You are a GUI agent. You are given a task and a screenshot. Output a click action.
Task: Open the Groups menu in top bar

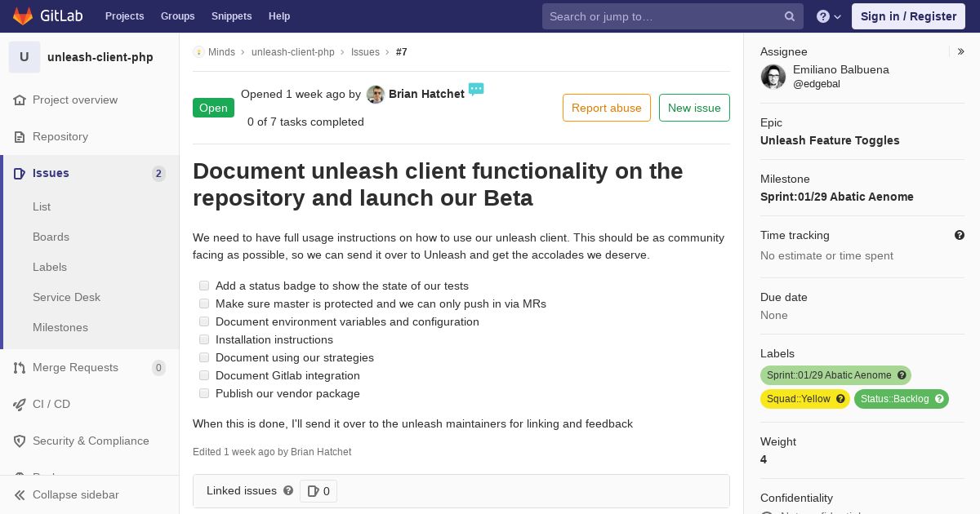177,16
